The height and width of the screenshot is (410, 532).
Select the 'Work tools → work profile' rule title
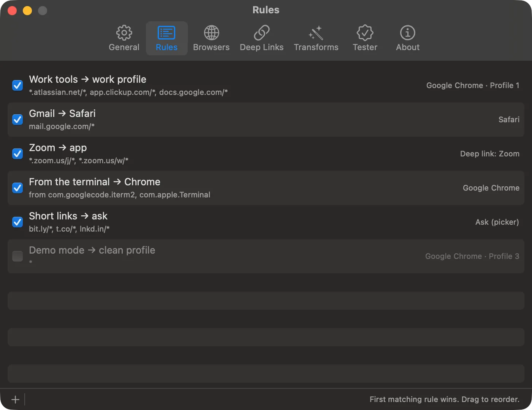coord(88,79)
